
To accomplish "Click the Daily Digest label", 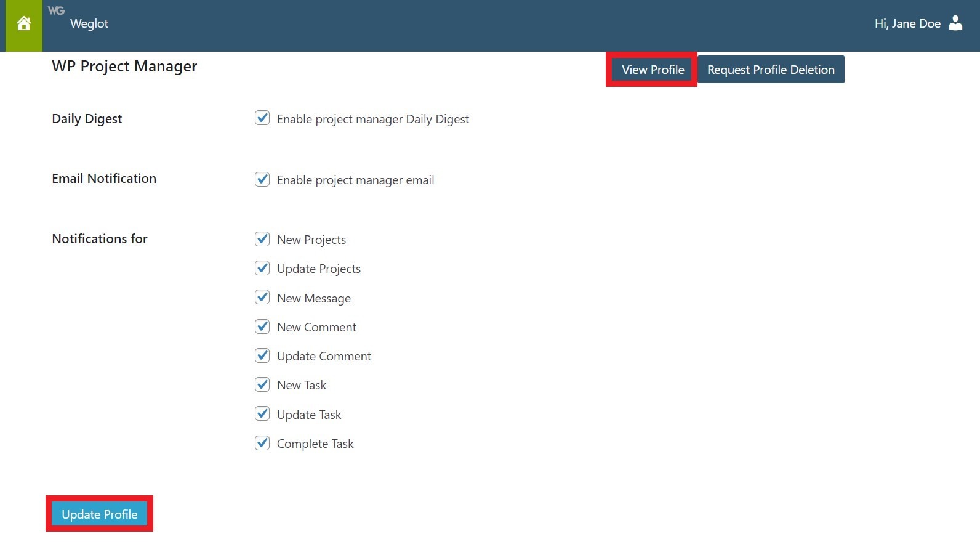I will 87,119.
